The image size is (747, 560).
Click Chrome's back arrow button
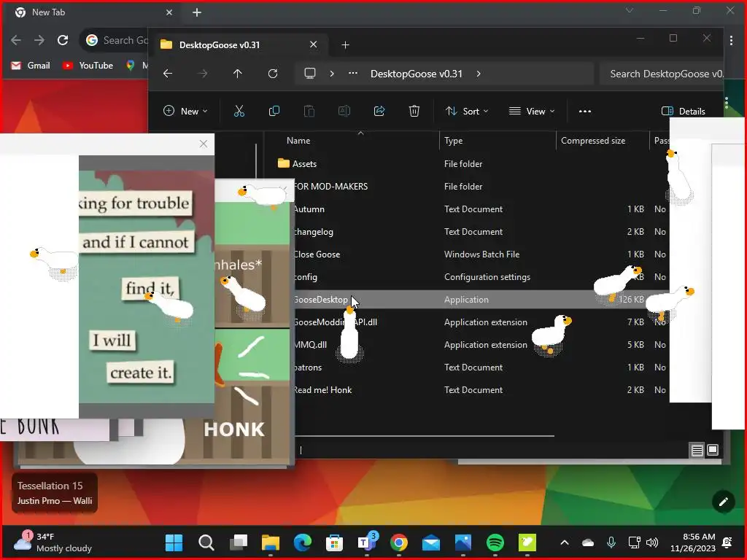tap(16, 40)
